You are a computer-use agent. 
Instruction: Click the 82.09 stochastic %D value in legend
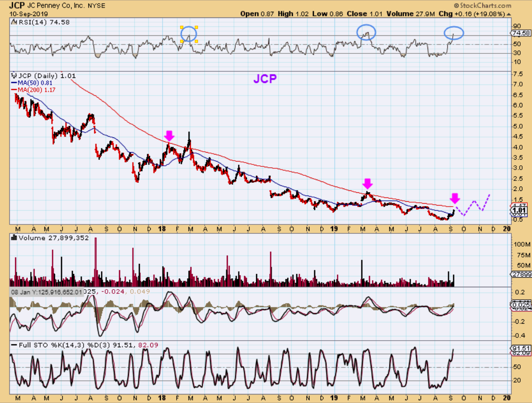tap(148, 345)
